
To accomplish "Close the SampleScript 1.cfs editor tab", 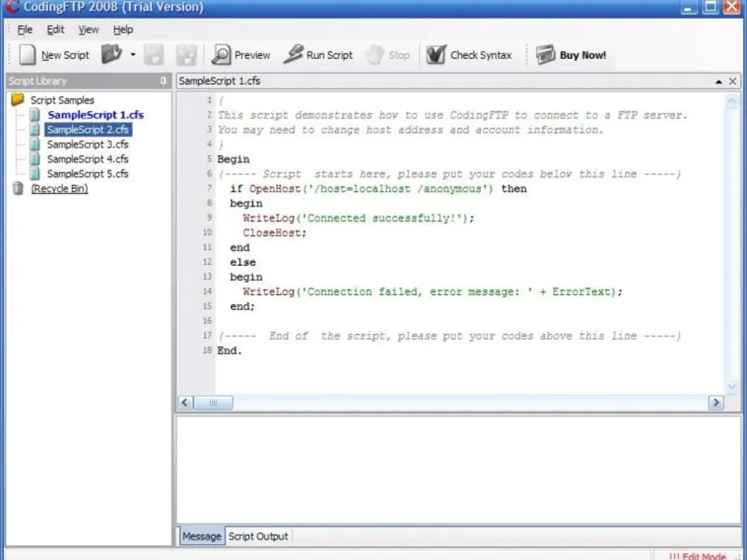I will 733,81.
